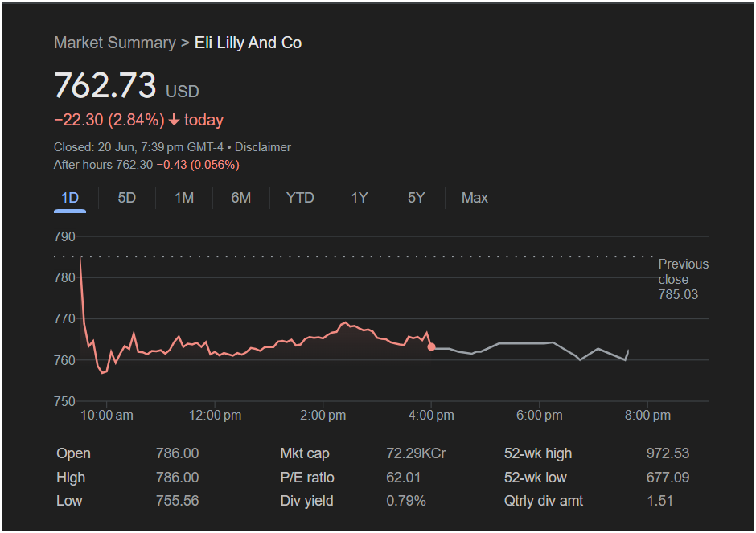Click the red down arrow next to today

pyautogui.click(x=174, y=120)
